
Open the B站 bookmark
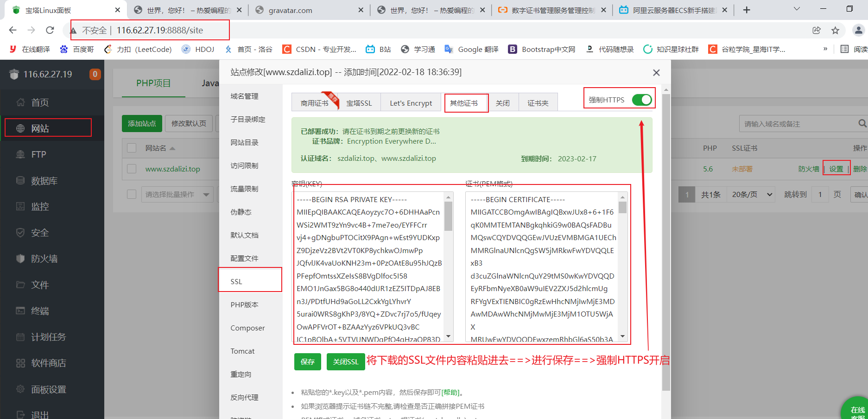pos(378,49)
